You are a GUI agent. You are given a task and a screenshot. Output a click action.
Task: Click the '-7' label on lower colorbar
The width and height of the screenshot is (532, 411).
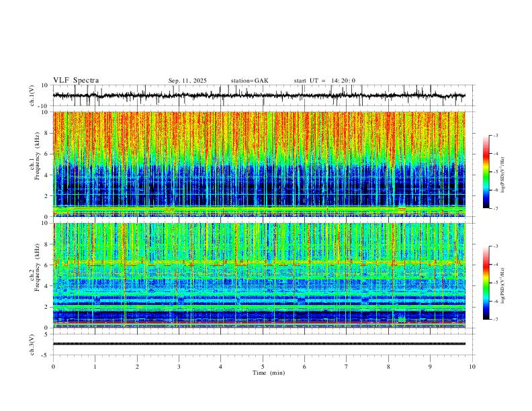pos(496,320)
